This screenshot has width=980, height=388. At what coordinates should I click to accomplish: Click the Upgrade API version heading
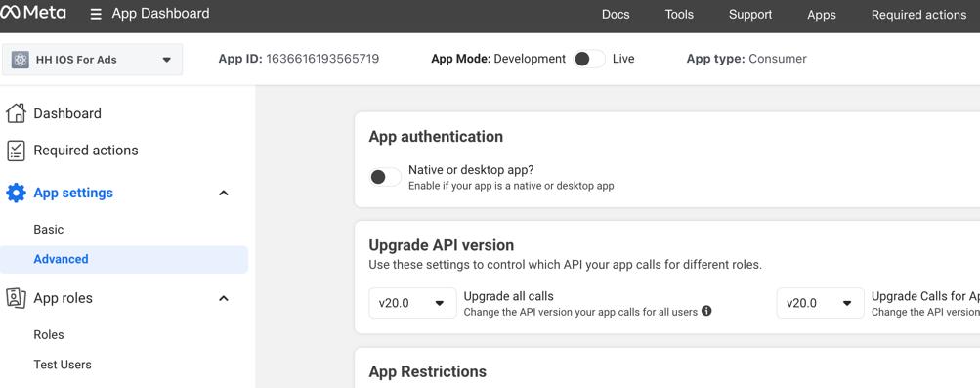coord(442,245)
